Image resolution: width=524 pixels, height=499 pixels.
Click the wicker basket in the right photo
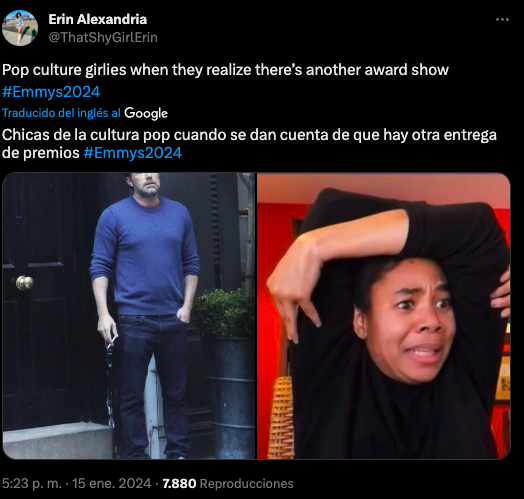(281, 417)
